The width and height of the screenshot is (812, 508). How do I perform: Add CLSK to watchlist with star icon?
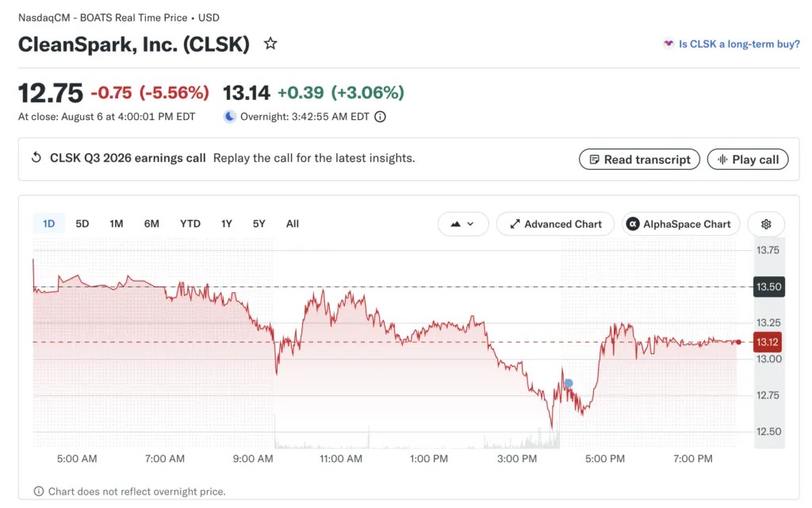coord(270,44)
